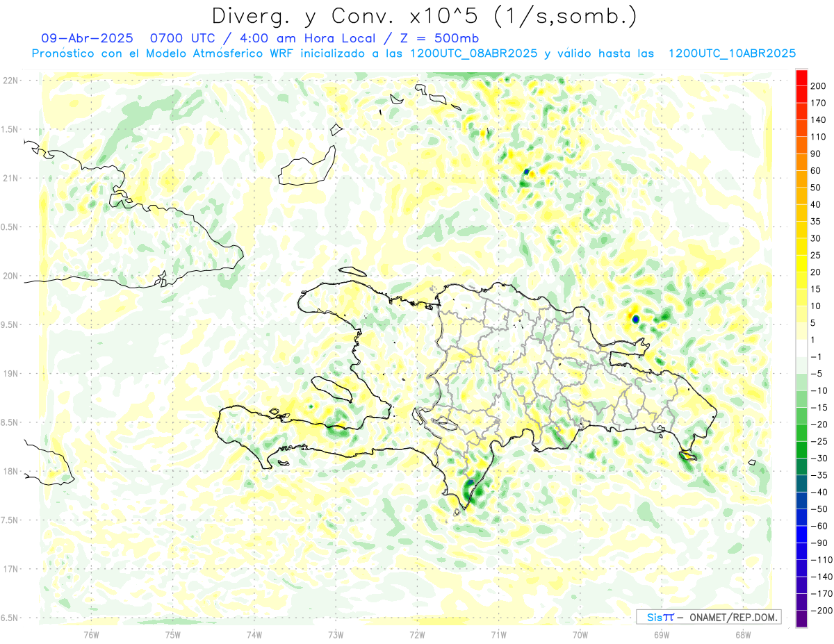Click the '71W' longitude label

pyautogui.click(x=498, y=634)
